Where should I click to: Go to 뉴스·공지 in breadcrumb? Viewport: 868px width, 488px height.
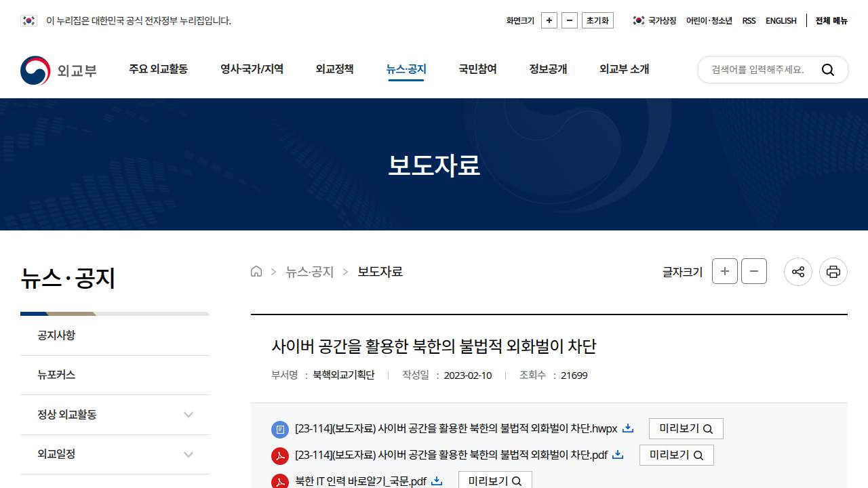pyautogui.click(x=310, y=272)
